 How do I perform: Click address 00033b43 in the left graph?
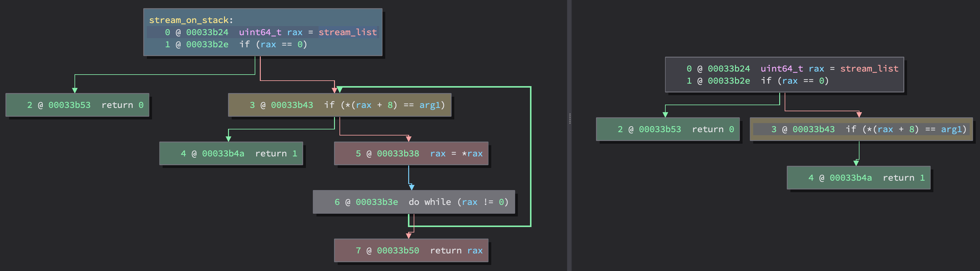tap(292, 105)
